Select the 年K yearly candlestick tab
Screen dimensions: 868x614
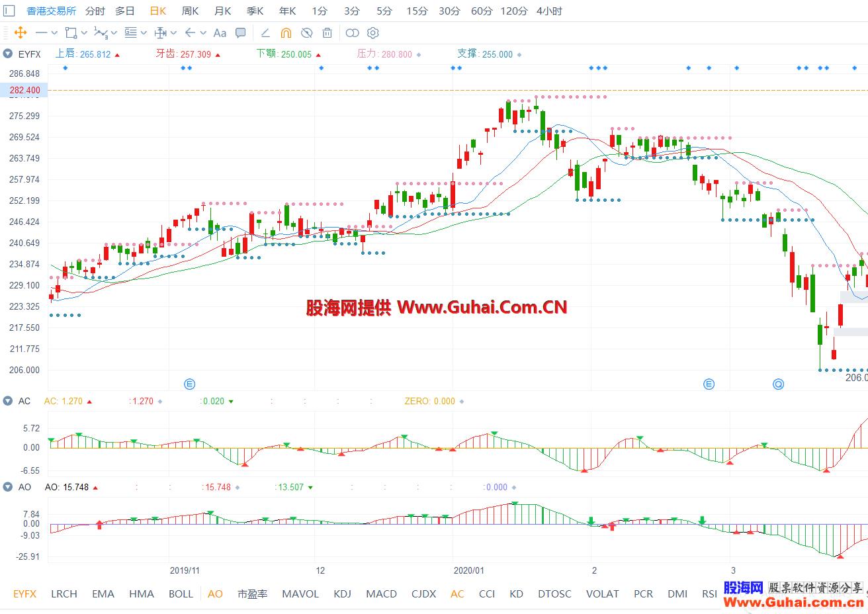coord(288,11)
